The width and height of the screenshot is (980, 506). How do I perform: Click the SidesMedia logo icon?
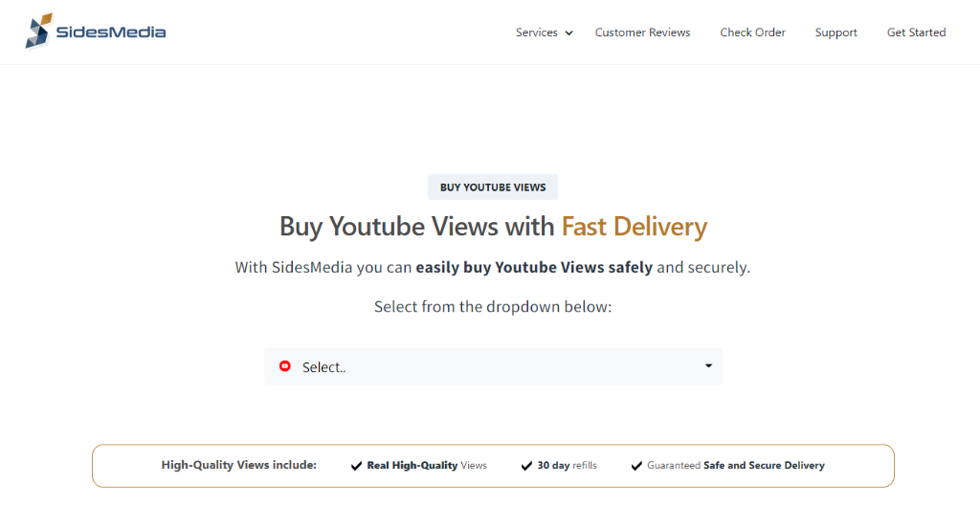click(x=38, y=32)
